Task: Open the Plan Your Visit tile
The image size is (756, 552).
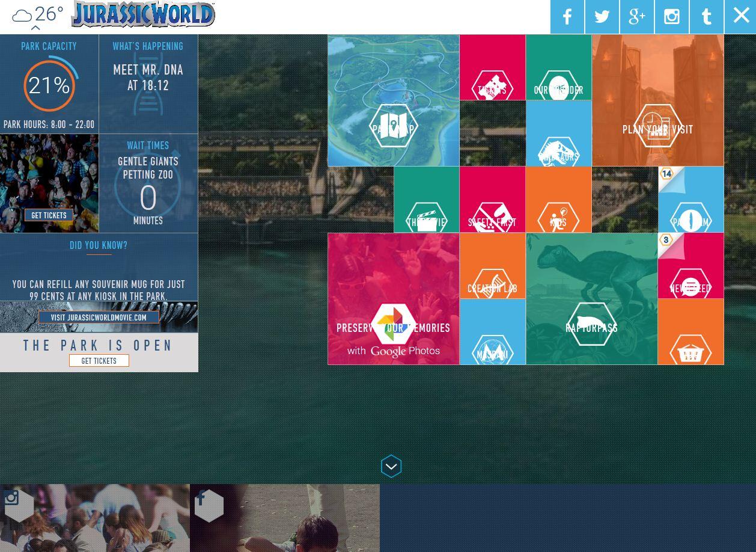Action: [657, 100]
